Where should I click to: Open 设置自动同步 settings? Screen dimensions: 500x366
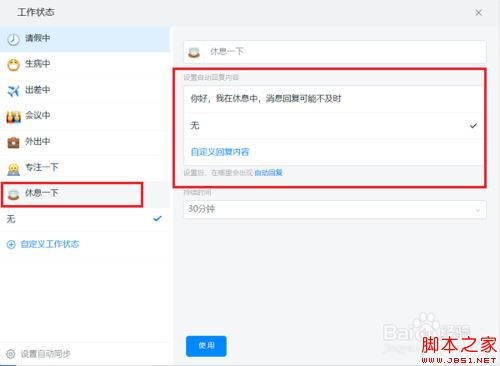pos(45,354)
